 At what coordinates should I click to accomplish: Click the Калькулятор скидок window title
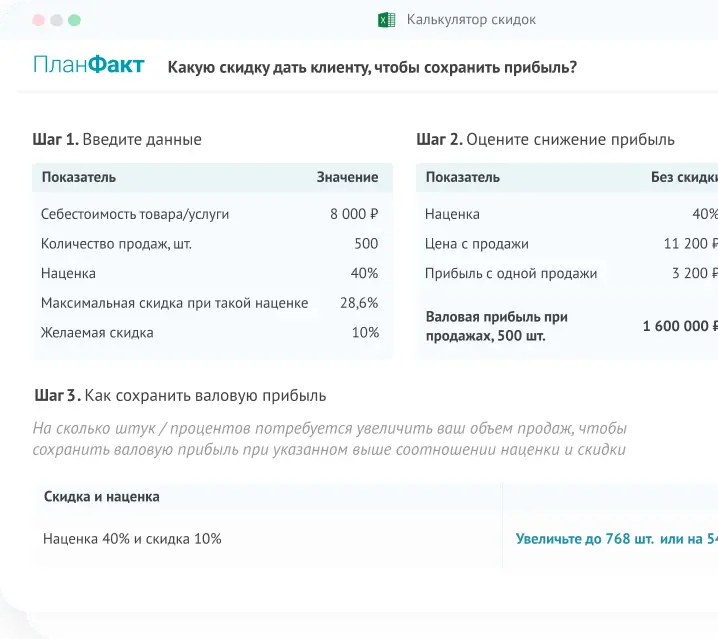(x=470, y=20)
